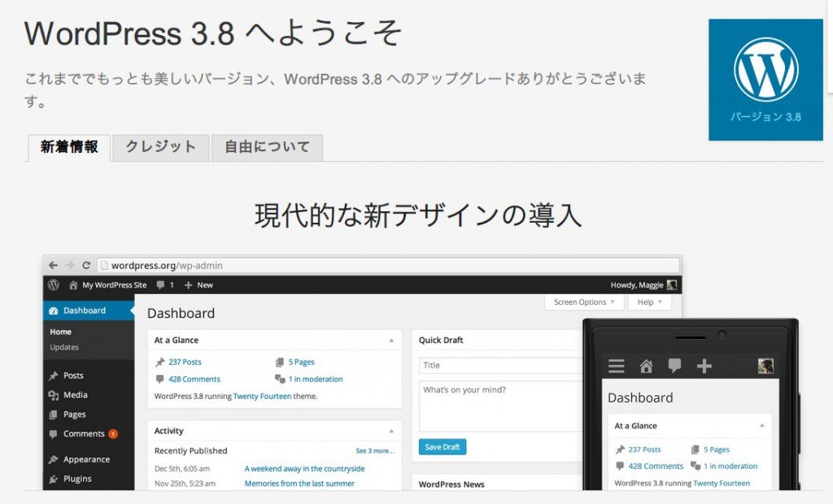This screenshot has height=504, width=833.
Task: Collapse the At a Glance widget
Action: (391, 341)
